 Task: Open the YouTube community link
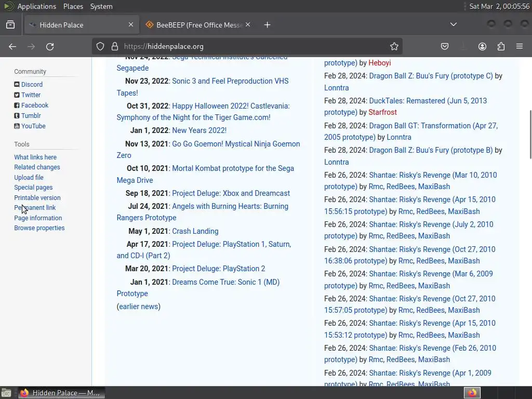click(33, 126)
